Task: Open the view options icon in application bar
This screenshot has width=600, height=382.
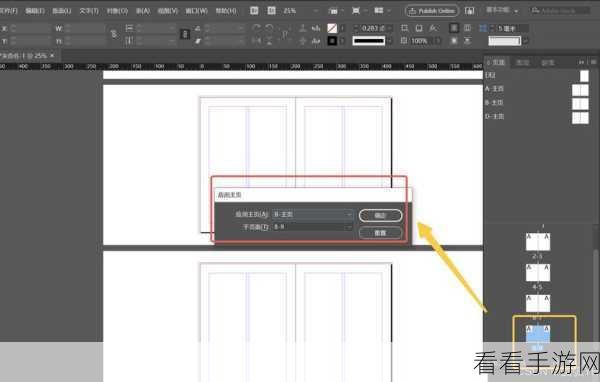Action: (333, 11)
